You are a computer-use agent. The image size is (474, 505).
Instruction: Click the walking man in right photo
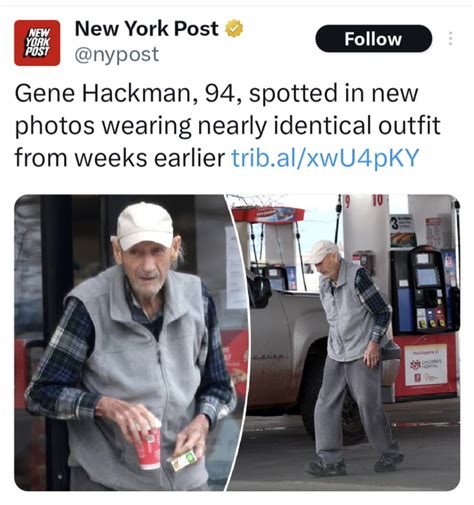pyautogui.click(x=352, y=358)
